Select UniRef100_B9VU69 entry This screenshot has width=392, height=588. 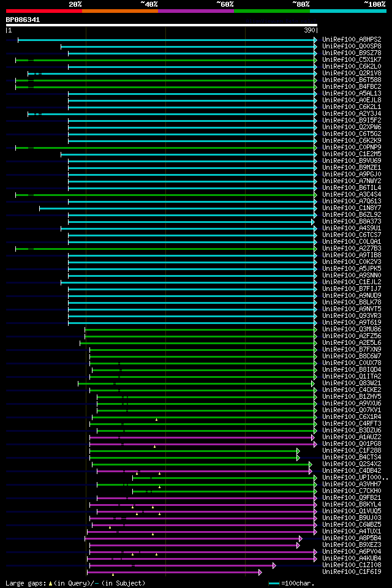point(352,161)
